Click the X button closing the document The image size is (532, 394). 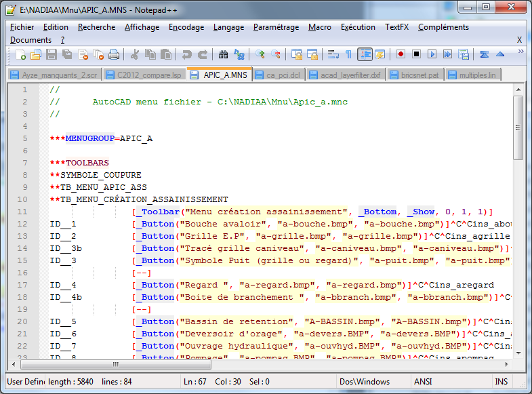point(519,40)
